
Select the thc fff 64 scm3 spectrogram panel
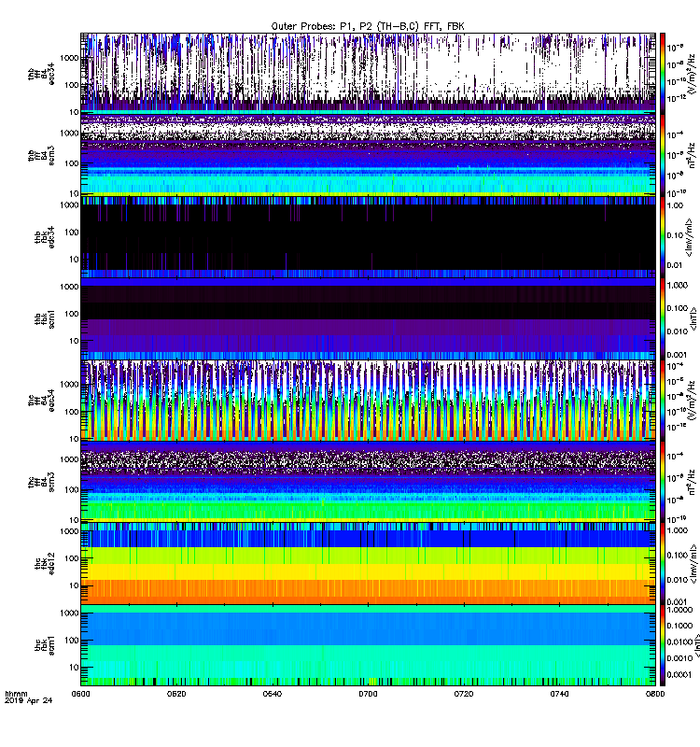368,481
